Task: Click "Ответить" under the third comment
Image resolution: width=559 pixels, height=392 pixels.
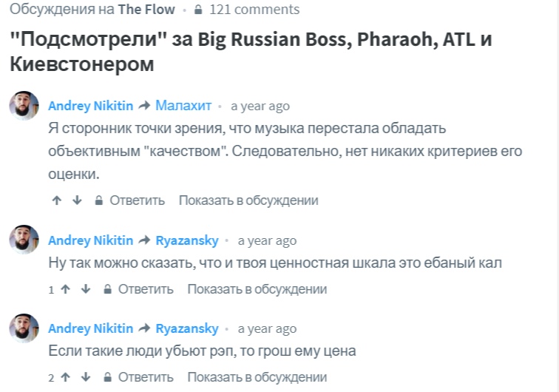Action: point(146,377)
